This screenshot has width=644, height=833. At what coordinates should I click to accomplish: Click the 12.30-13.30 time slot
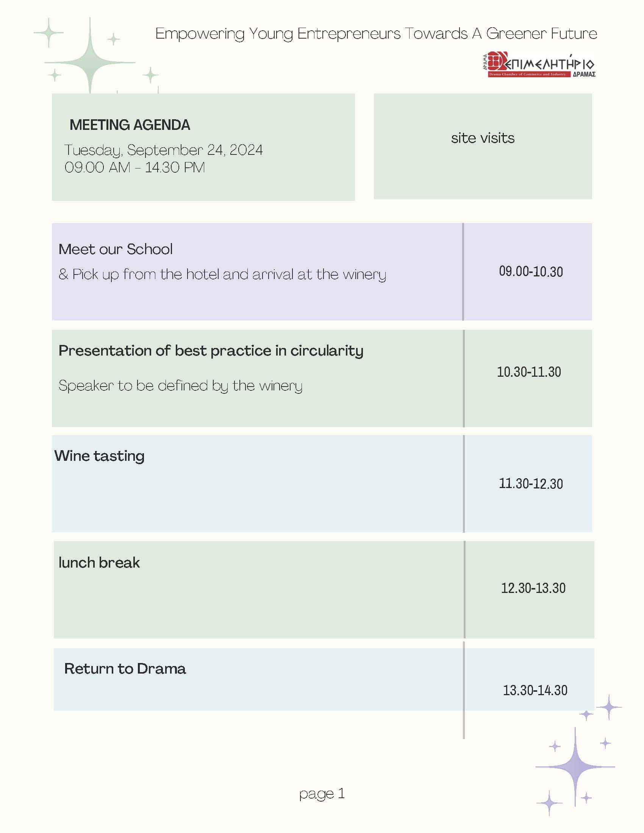[x=533, y=588]
